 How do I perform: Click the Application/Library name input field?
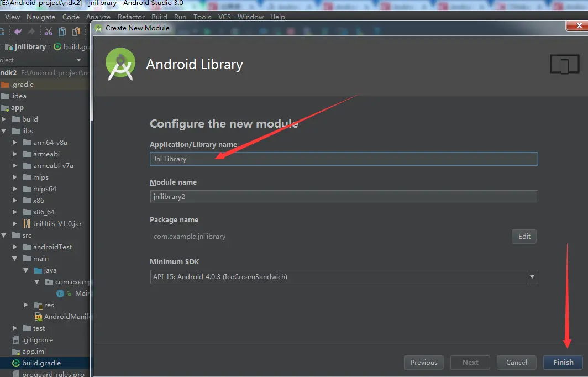coord(344,159)
